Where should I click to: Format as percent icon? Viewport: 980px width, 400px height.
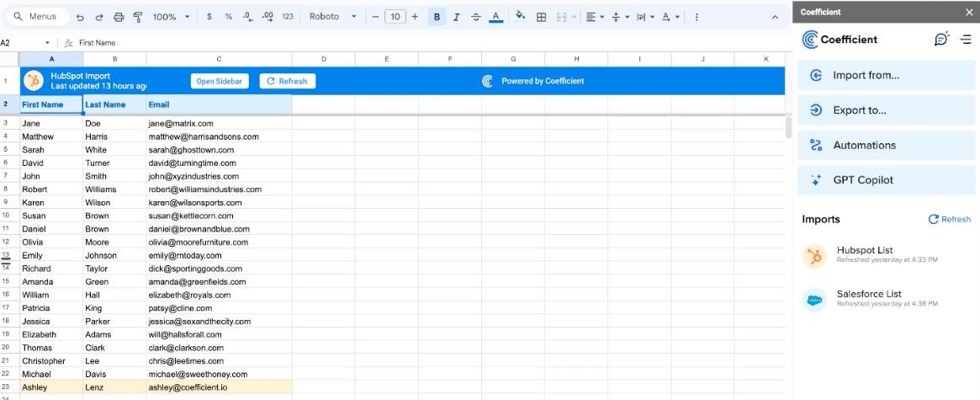click(x=229, y=17)
